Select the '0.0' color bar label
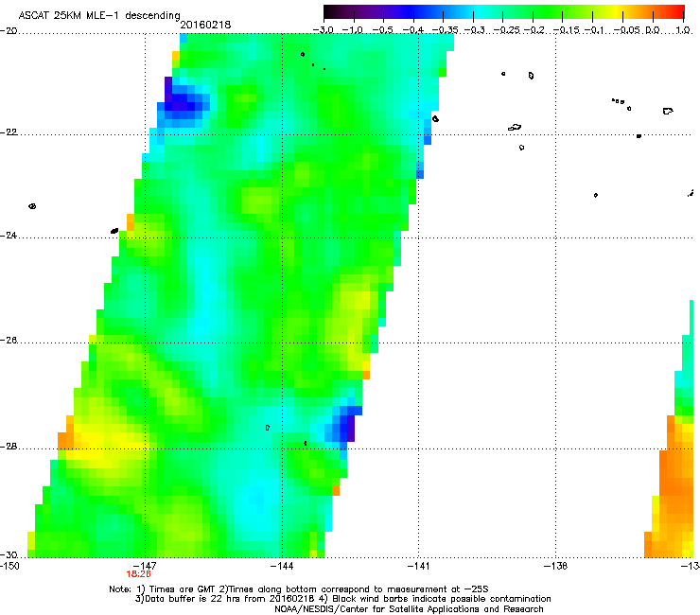This screenshot has width=700, height=615. tap(653, 30)
